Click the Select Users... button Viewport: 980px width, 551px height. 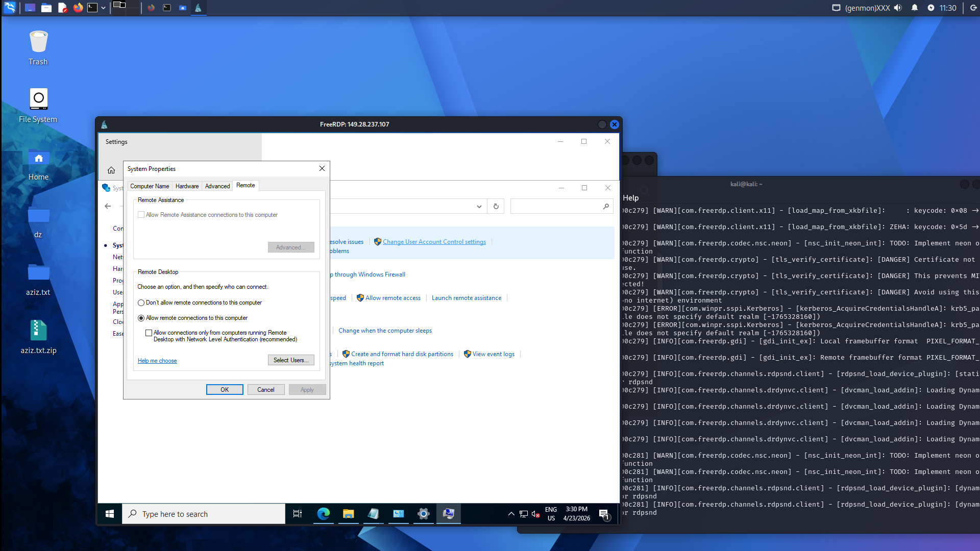(291, 360)
